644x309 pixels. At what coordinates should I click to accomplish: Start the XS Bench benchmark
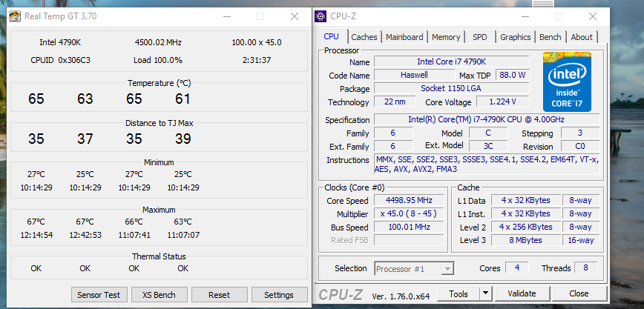(x=159, y=295)
